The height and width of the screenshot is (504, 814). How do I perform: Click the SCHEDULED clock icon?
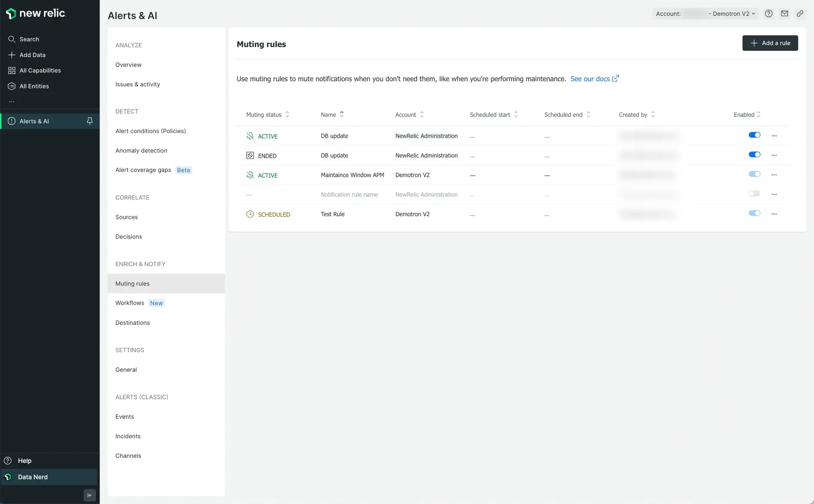250,214
